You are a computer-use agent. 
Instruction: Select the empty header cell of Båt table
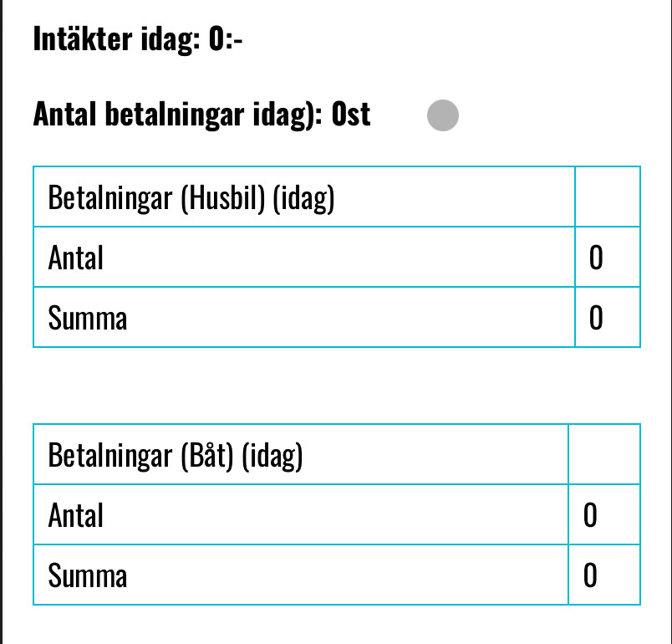[x=604, y=454]
